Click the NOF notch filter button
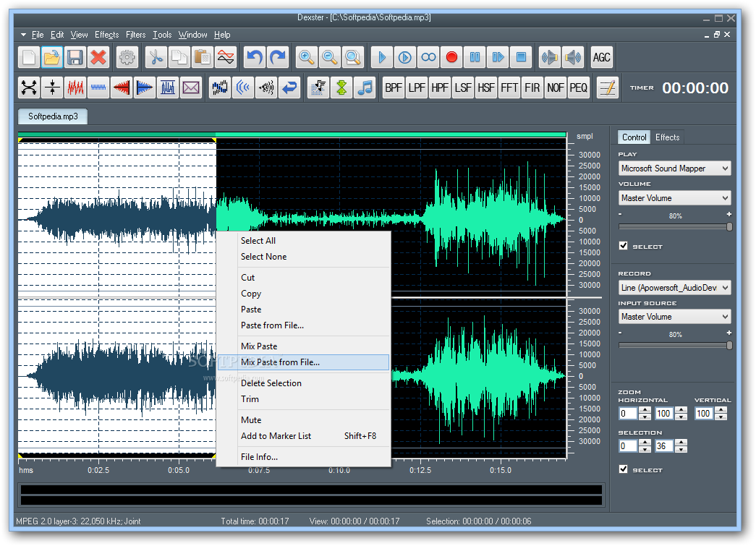Image resolution: width=756 pixels, height=546 pixels. 556,88
